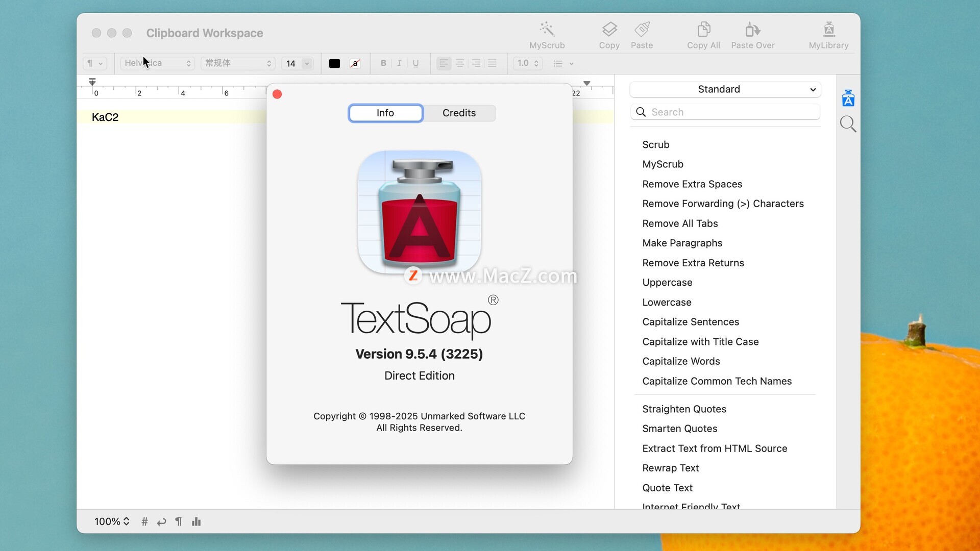Click the black text color swatch
The image size is (980, 551).
(x=334, y=63)
